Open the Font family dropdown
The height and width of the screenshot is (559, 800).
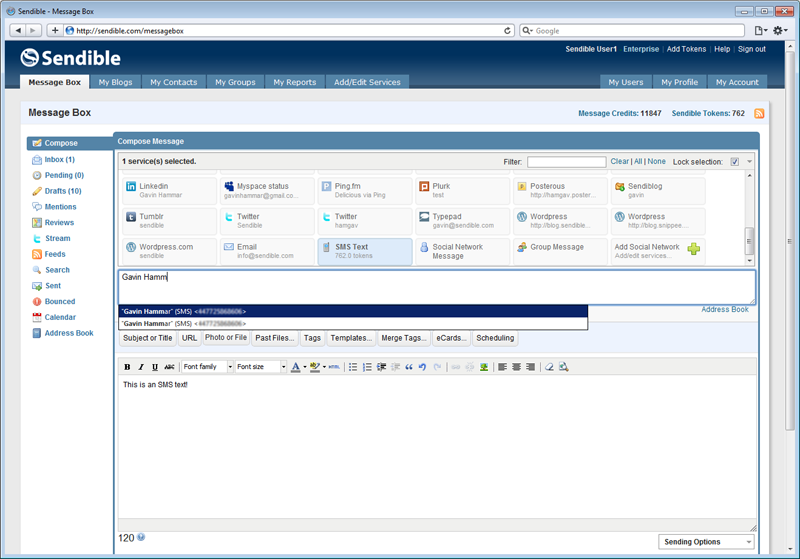[x=208, y=367]
